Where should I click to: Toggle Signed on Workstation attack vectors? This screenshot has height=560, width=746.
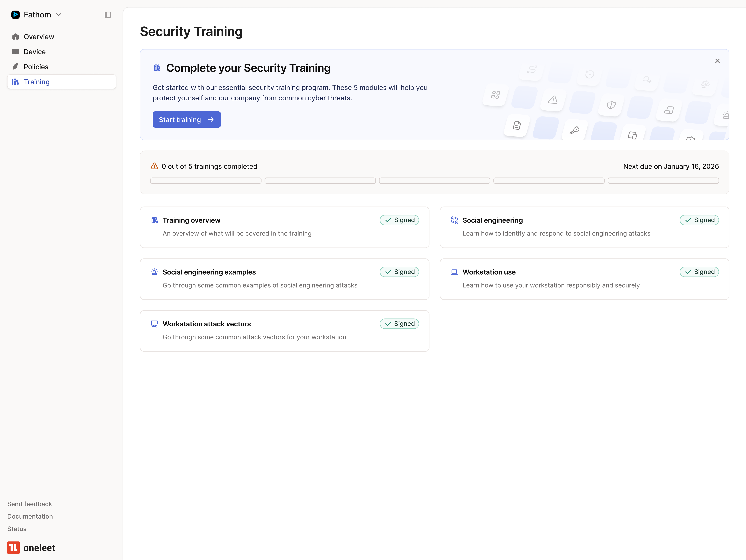tap(399, 323)
